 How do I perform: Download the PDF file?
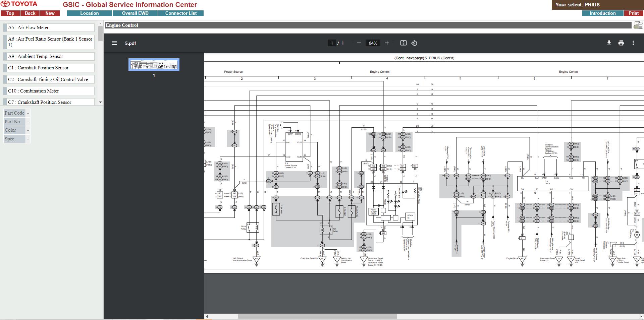coord(609,43)
